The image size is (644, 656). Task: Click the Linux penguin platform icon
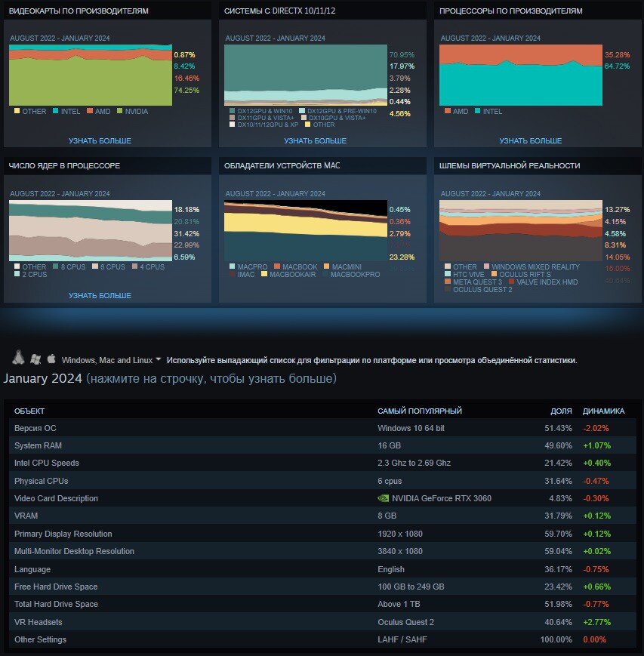[18, 358]
